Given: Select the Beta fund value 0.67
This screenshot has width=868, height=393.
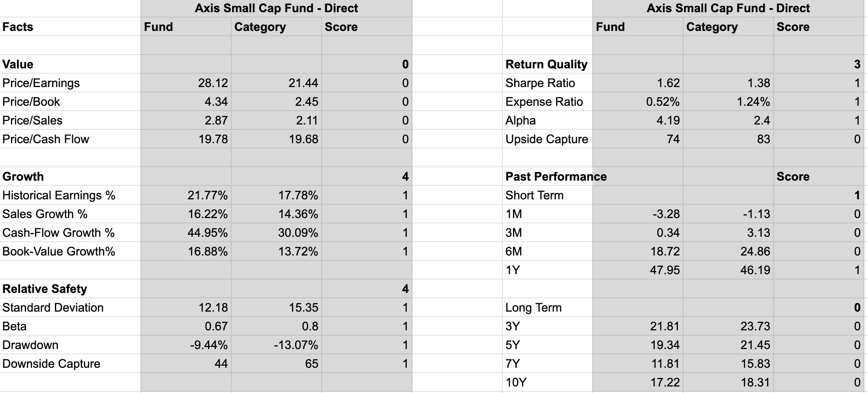Looking at the screenshot, I should click(x=216, y=326).
